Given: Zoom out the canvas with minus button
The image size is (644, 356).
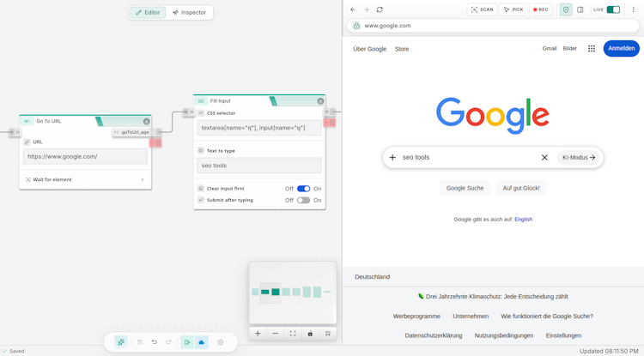Looking at the screenshot, I should click(275, 334).
